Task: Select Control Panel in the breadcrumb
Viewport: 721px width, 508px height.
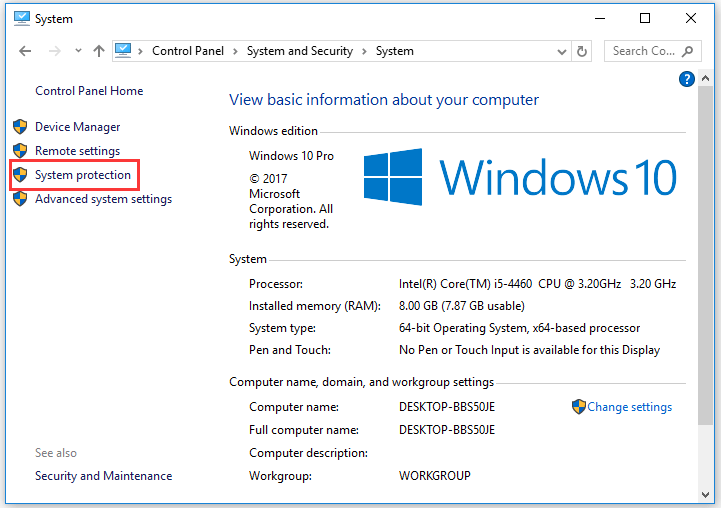Action: point(188,51)
